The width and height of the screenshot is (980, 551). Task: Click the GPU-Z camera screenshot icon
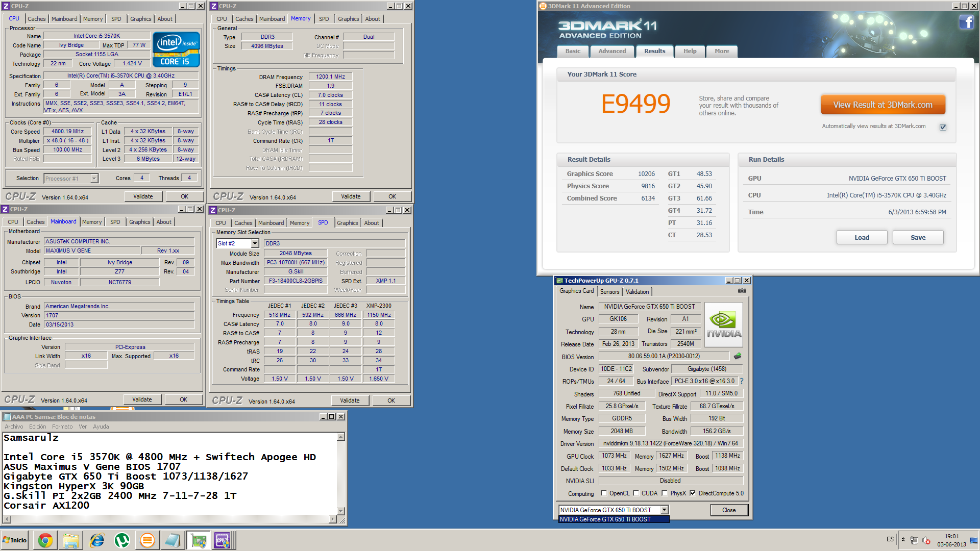pyautogui.click(x=742, y=291)
